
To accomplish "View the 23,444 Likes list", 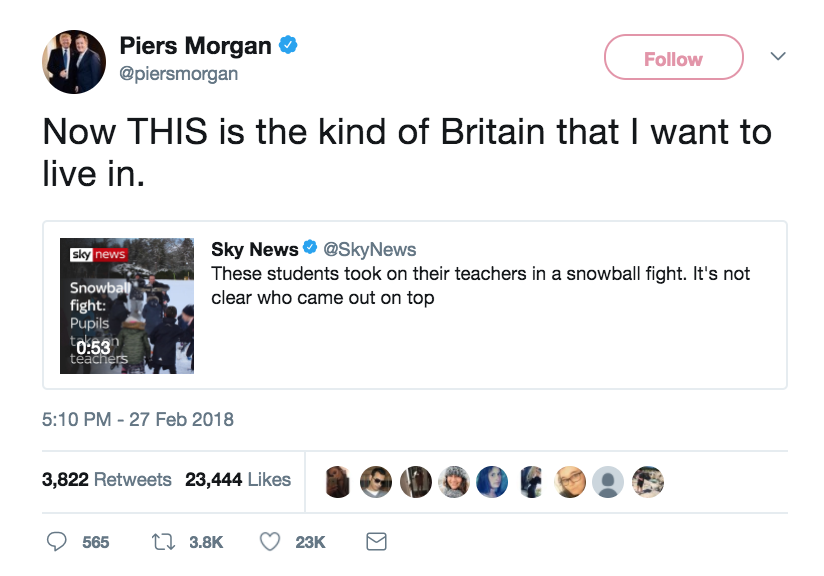I will [x=238, y=480].
